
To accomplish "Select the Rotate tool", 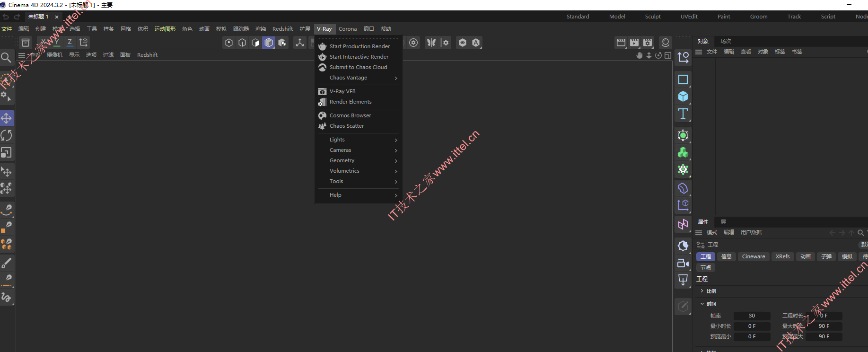I will 7,136.
